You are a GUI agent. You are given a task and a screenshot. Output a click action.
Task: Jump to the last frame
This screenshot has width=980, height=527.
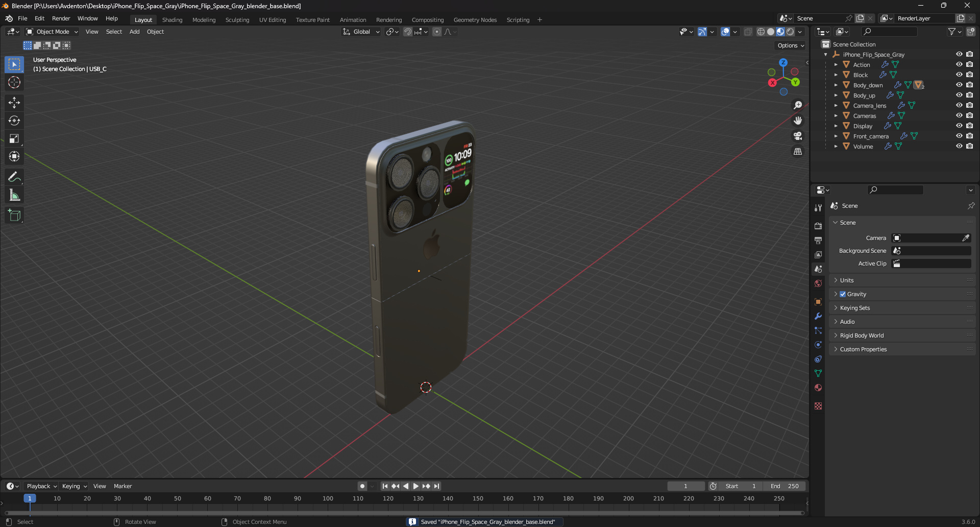pyautogui.click(x=436, y=486)
